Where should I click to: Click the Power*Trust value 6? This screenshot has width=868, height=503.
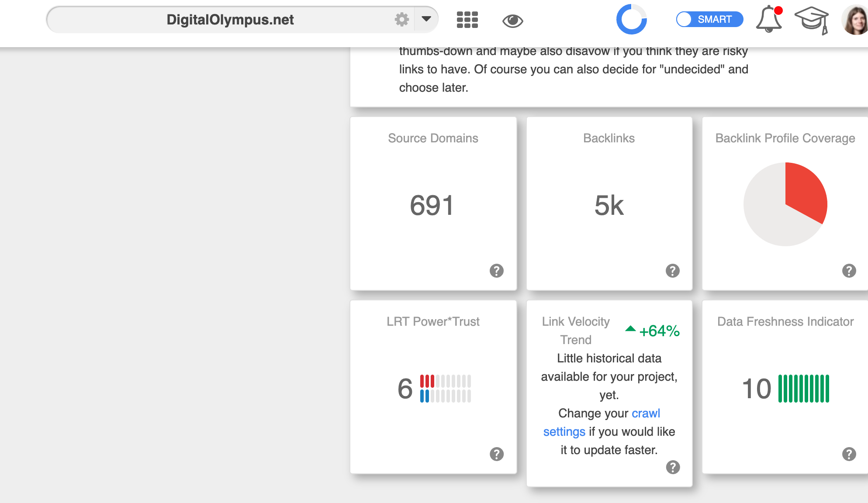pyautogui.click(x=405, y=389)
